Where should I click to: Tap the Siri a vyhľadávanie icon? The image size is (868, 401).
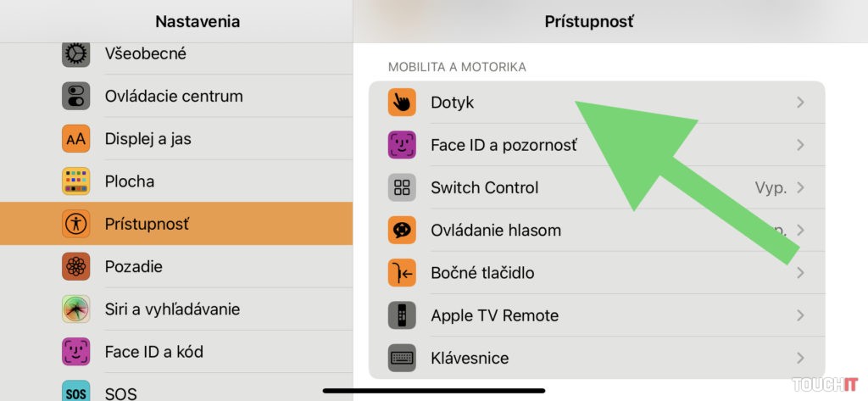pos(76,309)
